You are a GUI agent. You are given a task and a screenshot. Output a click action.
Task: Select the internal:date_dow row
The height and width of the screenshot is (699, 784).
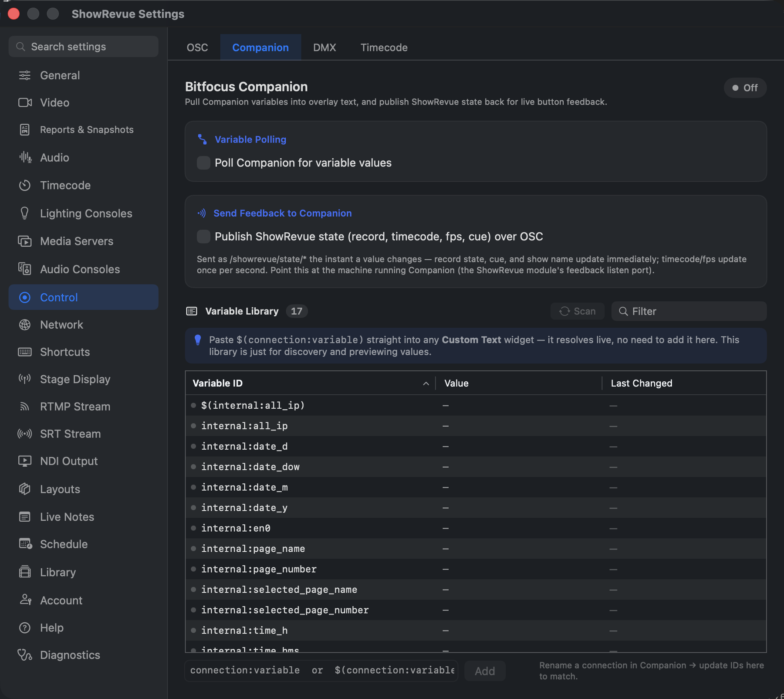pyautogui.click(x=476, y=467)
